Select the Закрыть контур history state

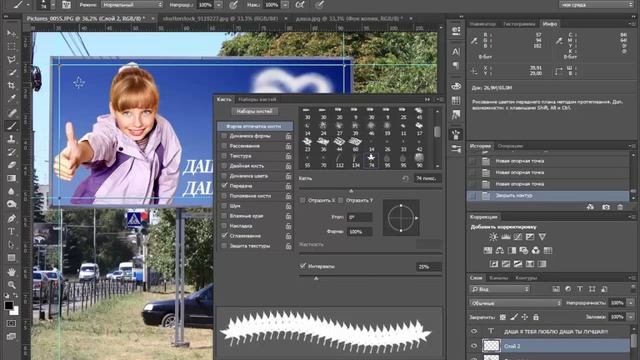(x=548, y=196)
